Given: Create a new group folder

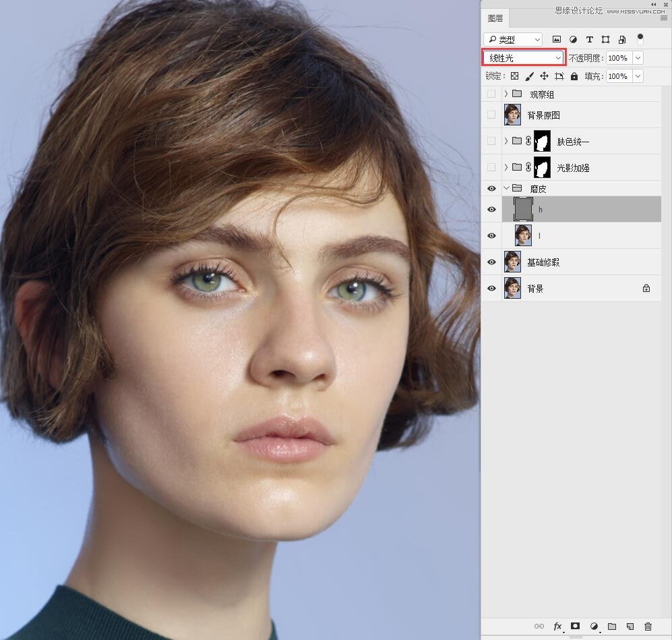Looking at the screenshot, I should click(612, 627).
